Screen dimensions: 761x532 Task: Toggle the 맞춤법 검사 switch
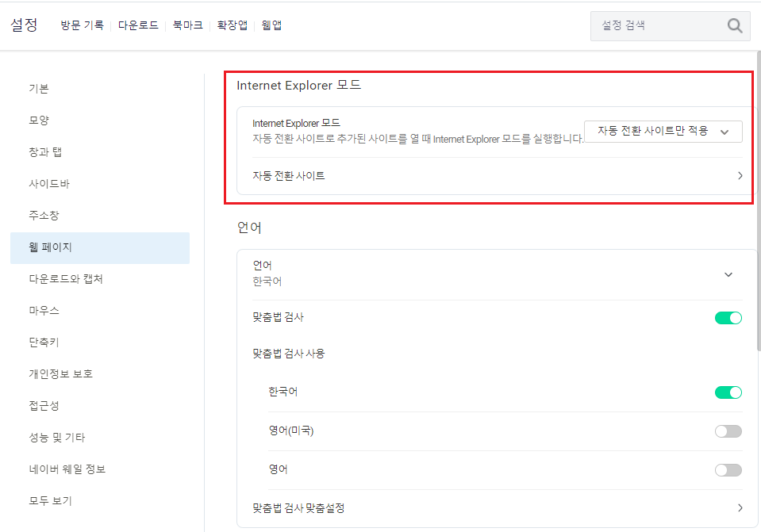click(728, 318)
